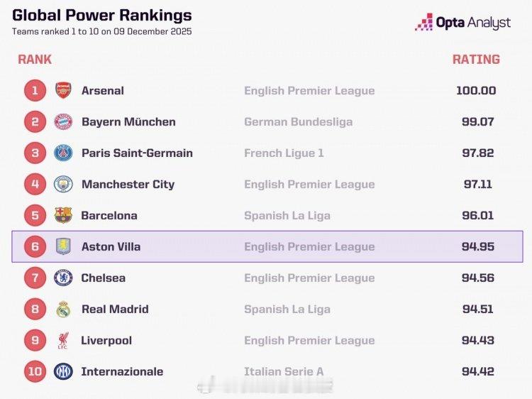Sort by the RATING column header

476,60
